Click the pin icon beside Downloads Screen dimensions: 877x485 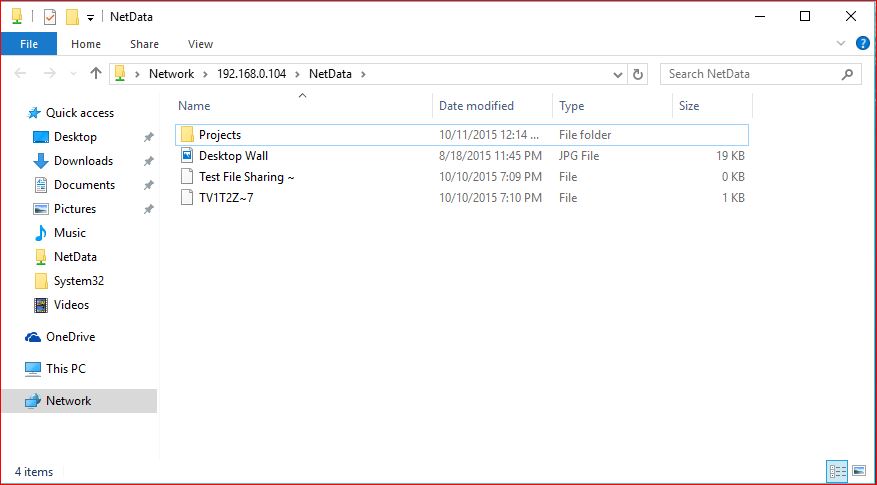pyautogui.click(x=148, y=161)
